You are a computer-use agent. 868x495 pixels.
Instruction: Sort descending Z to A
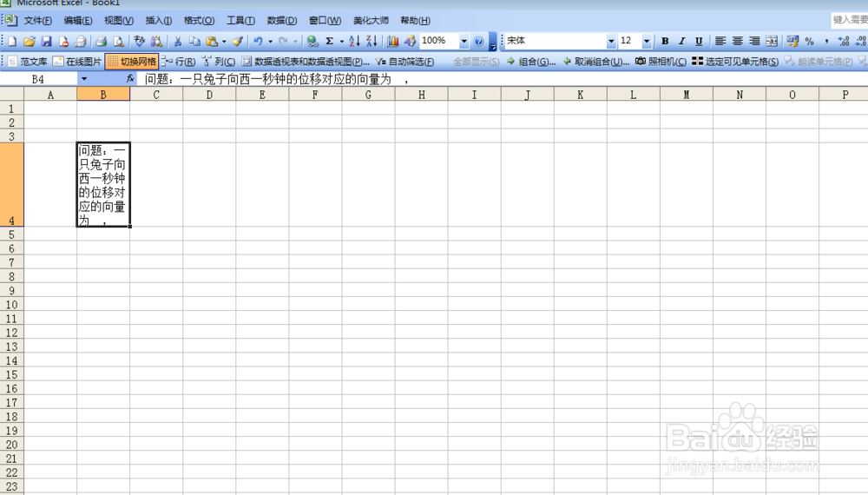click(372, 41)
